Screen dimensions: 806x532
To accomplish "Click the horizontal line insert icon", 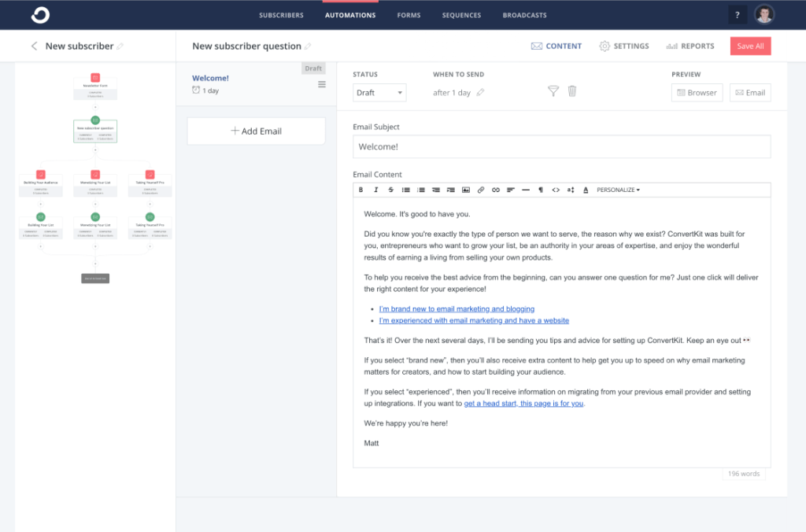I will click(x=526, y=190).
